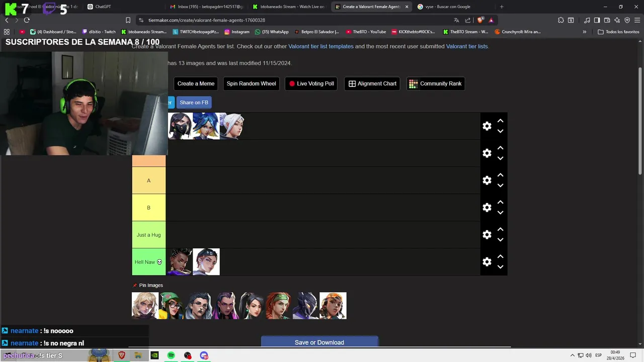This screenshot has width=644, height=362.
Task: Expand the bookmarks overflow chevron
Action: [584, 32]
